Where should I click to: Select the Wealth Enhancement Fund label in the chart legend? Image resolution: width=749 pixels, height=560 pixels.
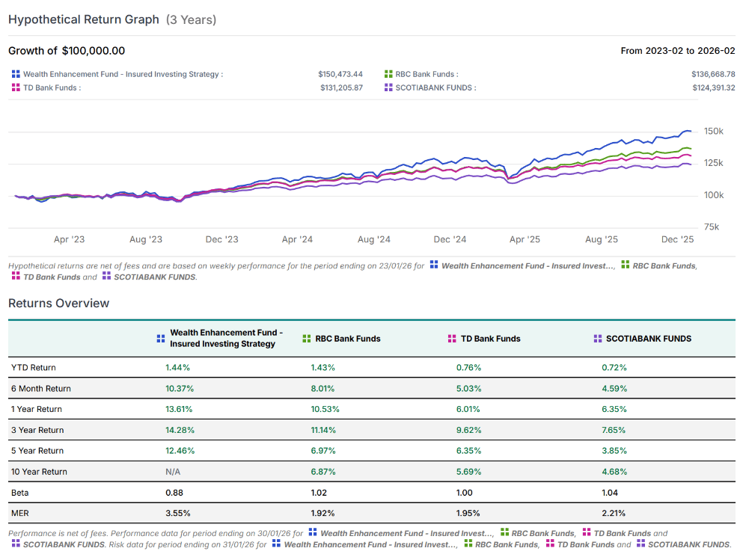click(123, 74)
